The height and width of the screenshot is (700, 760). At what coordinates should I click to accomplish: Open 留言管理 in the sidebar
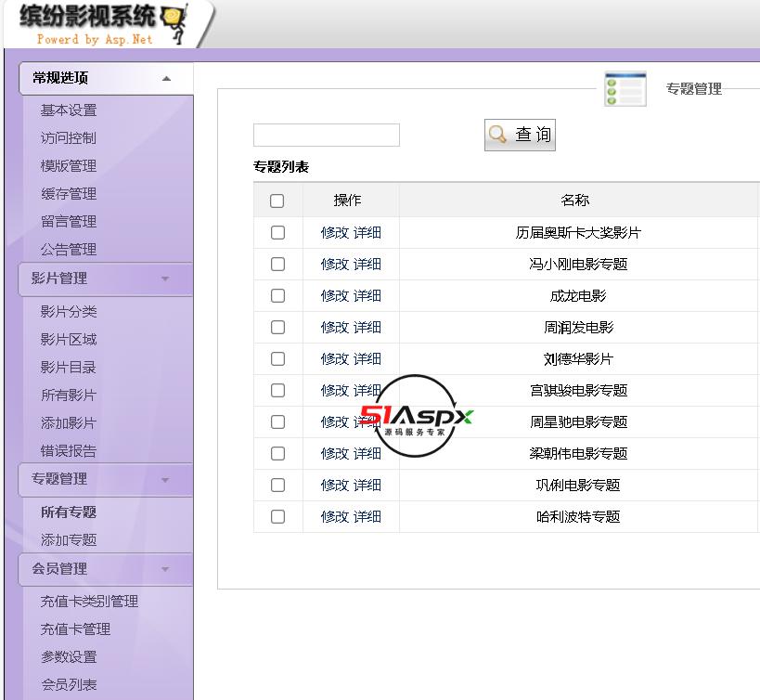(69, 222)
